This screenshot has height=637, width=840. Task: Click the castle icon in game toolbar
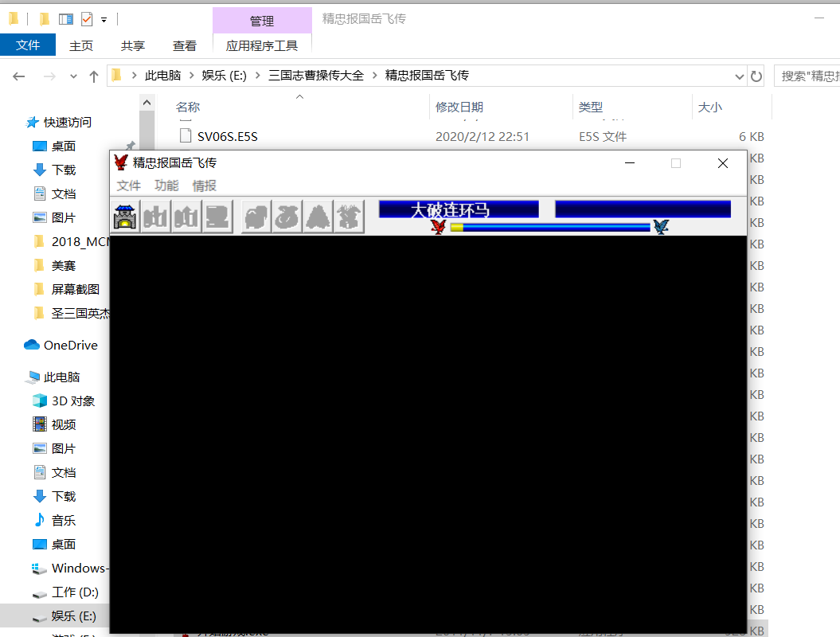tap(125, 217)
